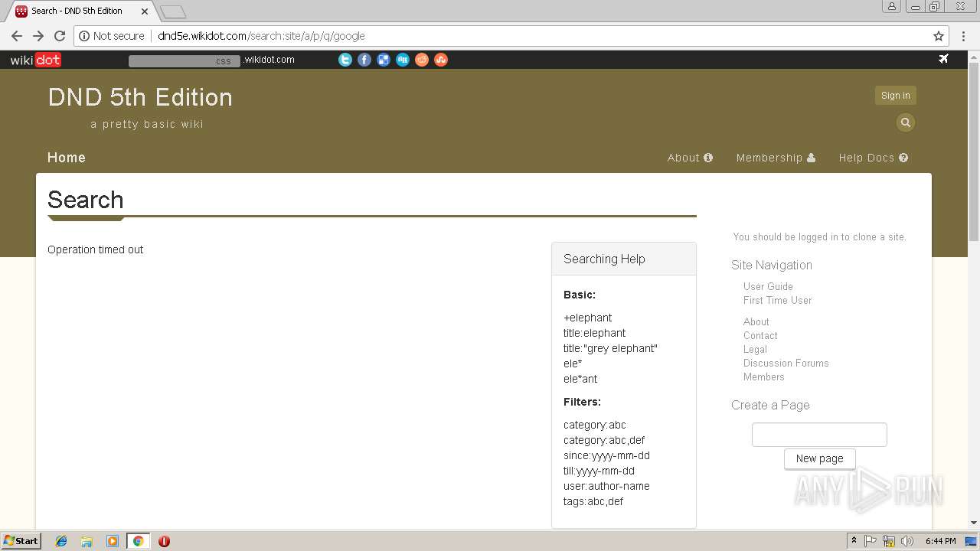
Task: Click 'user:author-name' filter example
Action: point(606,486)
